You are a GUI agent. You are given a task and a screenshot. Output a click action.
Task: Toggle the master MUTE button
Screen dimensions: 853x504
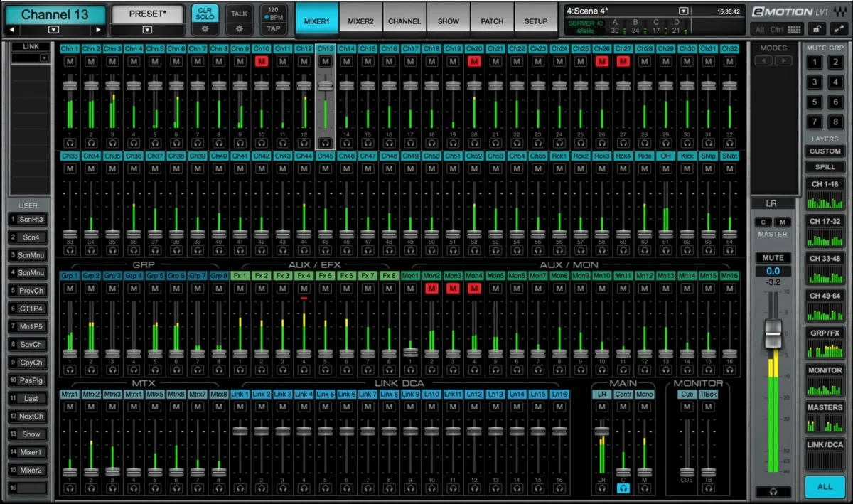coord(773,258)
